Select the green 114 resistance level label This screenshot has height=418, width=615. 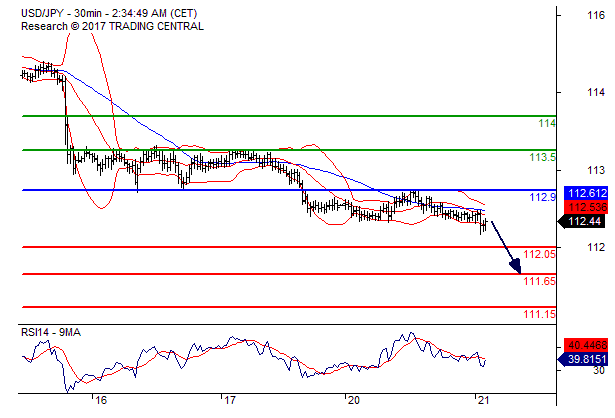[547, 123]
